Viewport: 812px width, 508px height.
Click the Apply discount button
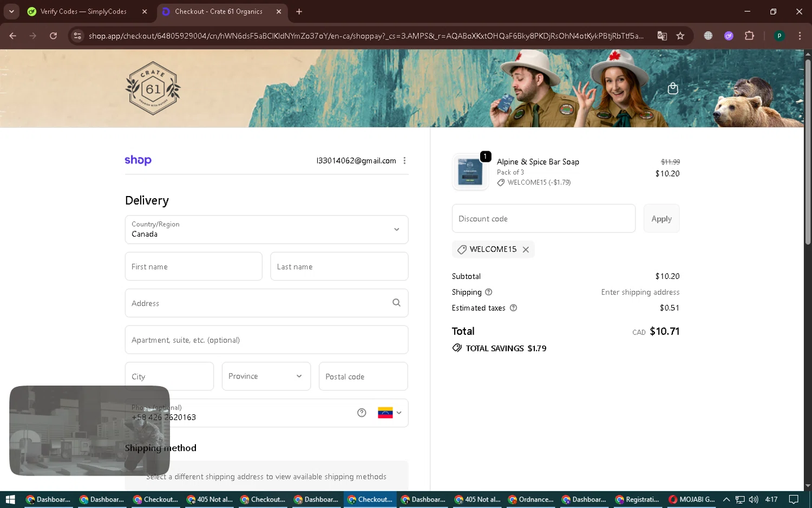click(x=662, y=219)
